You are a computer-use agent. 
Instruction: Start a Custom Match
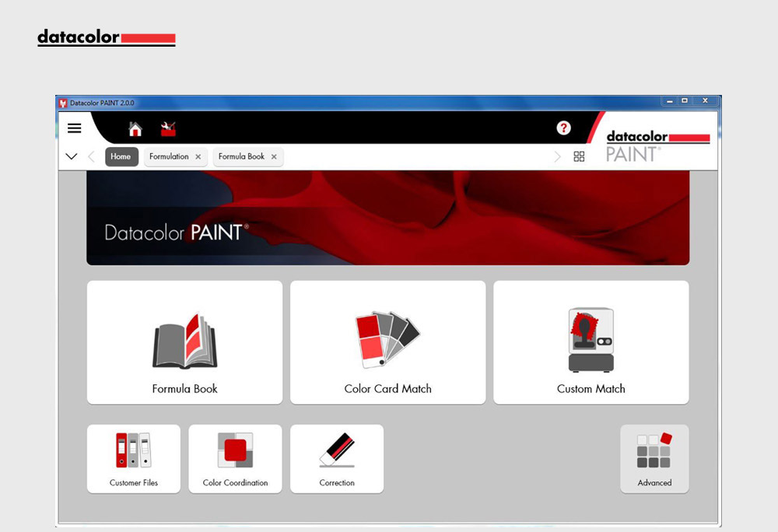(x=591, y=342)
